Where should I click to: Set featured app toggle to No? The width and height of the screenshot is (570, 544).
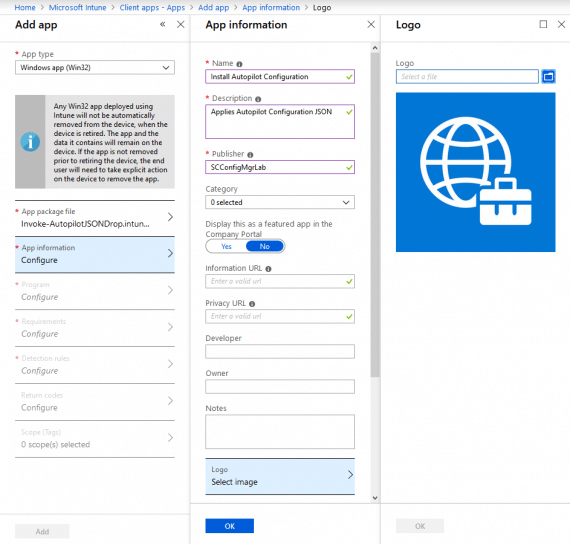[265, 246]
